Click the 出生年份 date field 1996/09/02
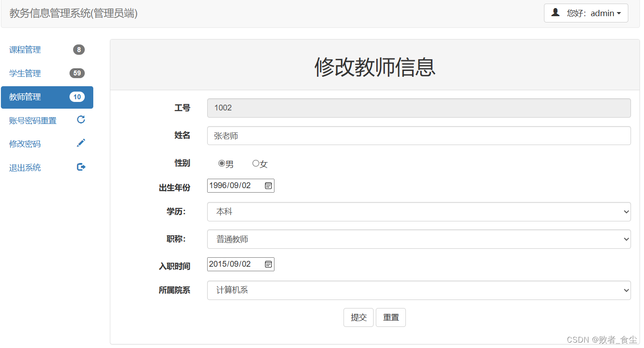The width and height of the screenshot is (644, 348). point(240,185)
